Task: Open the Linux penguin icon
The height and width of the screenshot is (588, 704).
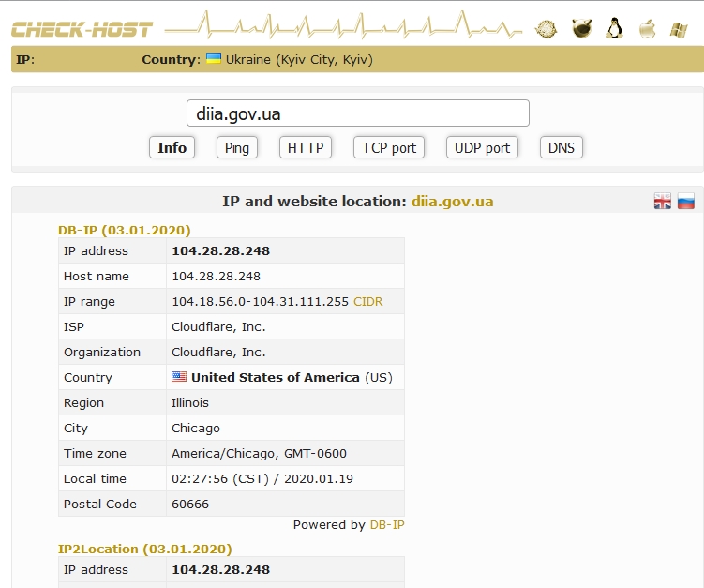Action: 614,28
